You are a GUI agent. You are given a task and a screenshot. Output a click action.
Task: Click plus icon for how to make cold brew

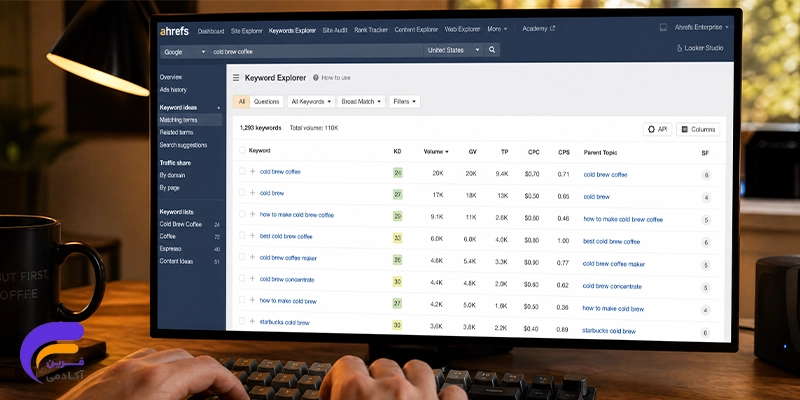pos(253,300)
